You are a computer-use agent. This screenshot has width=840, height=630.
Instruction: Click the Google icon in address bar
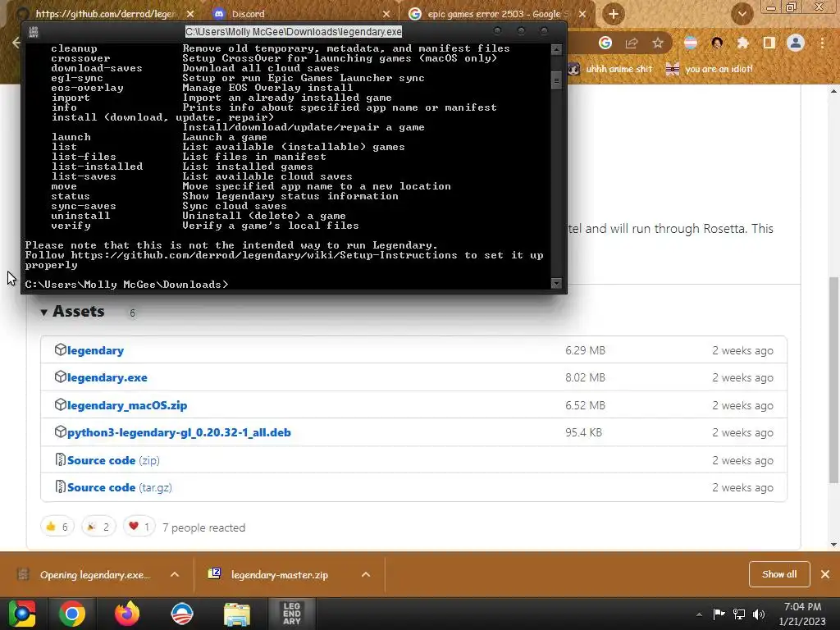click(x=605, y=43)
